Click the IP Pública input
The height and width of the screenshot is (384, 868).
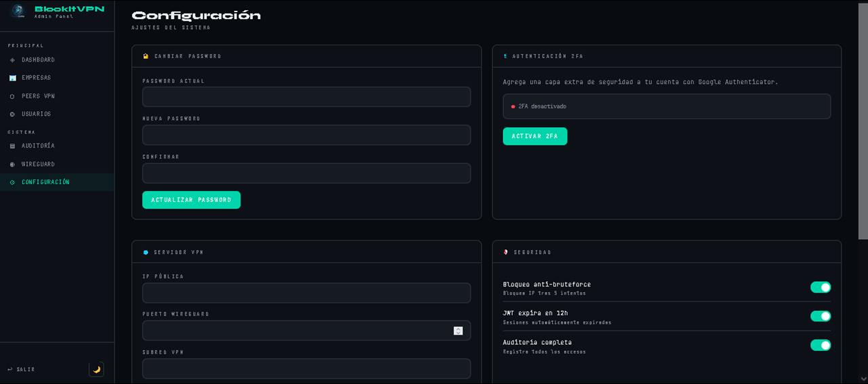click(307, 293)
